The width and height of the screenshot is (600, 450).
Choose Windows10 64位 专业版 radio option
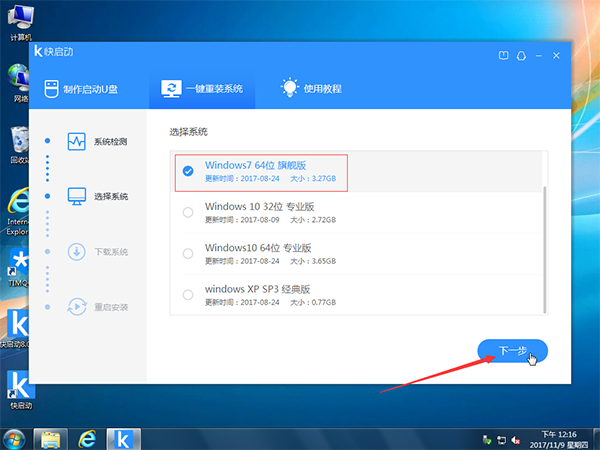(x=188, y=253)
